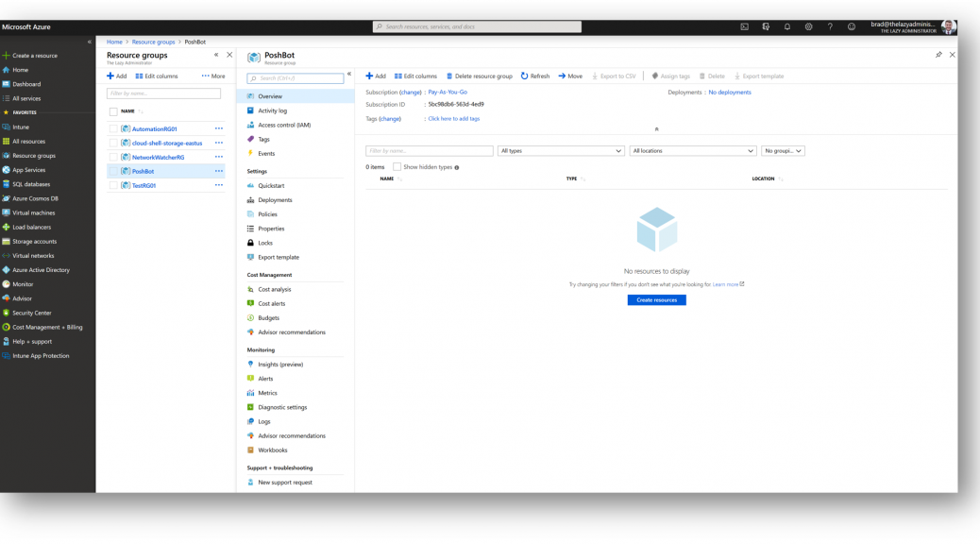Image resolution: width=980 pixels, height=544 pixels.
Task: Open the All types dropdown
Action: pyautogui.click(x=561, y=151)
